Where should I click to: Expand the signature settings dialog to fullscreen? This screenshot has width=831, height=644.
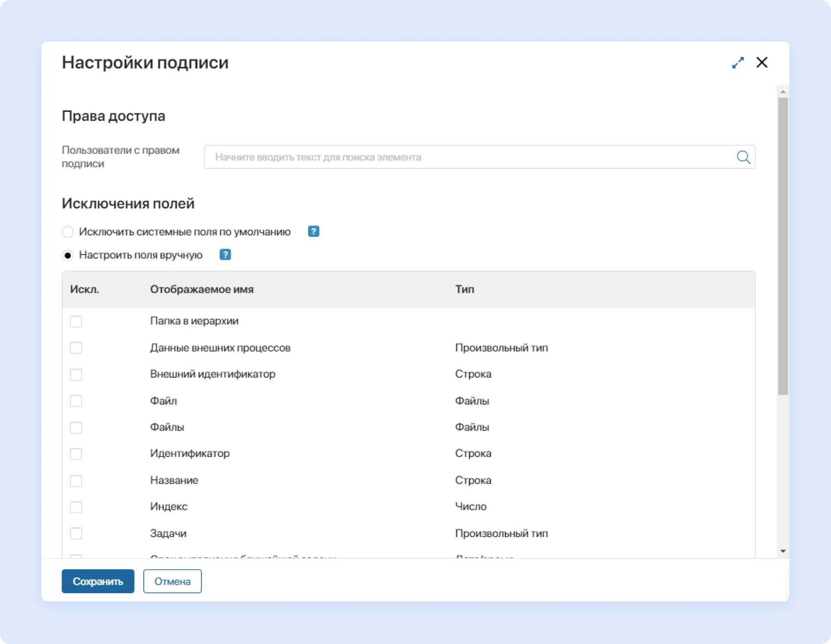click(x=738, y=62)
